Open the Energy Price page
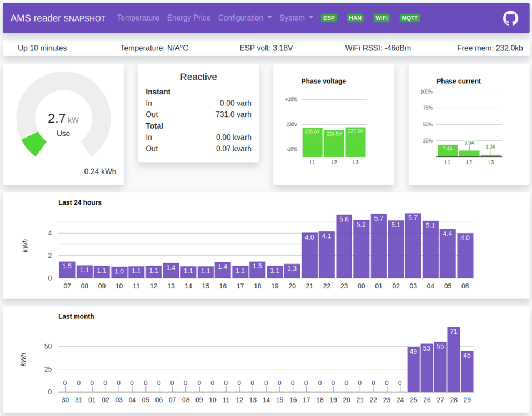532x416 pixels. [189, 18]
